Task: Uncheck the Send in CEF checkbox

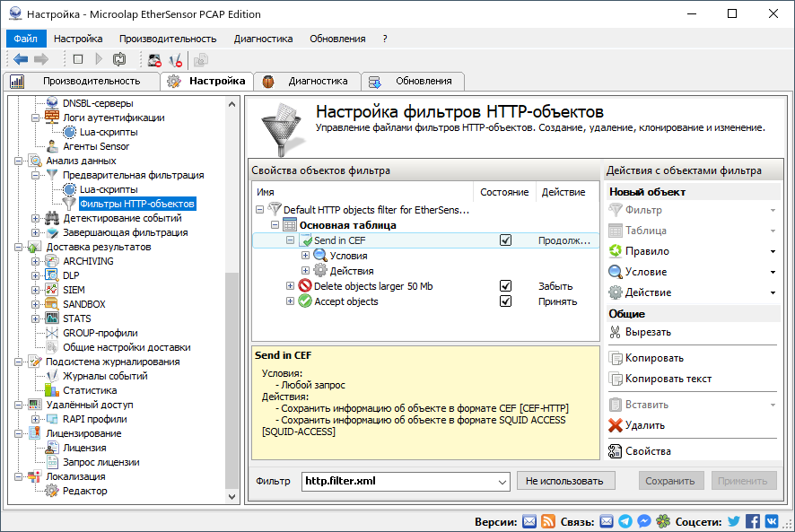Action: point(506,240)
